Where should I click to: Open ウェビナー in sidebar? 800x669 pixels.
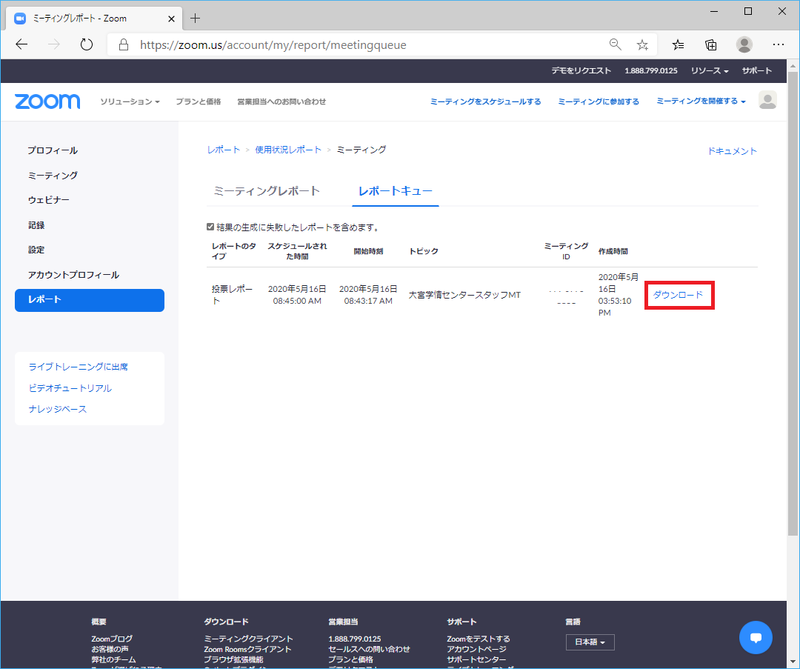point(48,200)
